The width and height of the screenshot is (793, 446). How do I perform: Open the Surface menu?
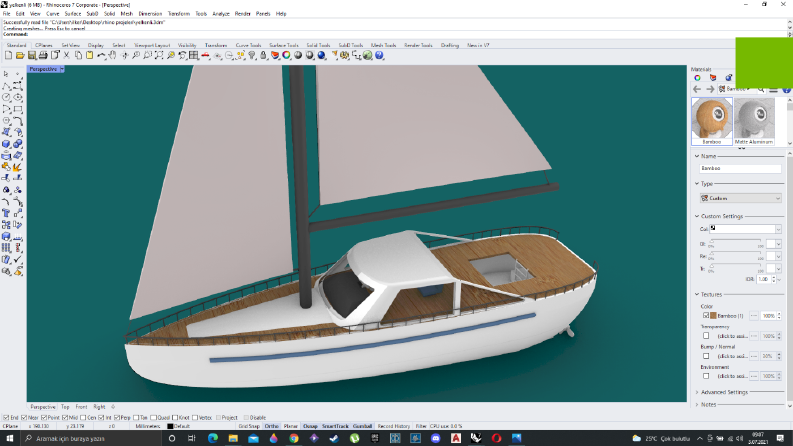point(73,14)
